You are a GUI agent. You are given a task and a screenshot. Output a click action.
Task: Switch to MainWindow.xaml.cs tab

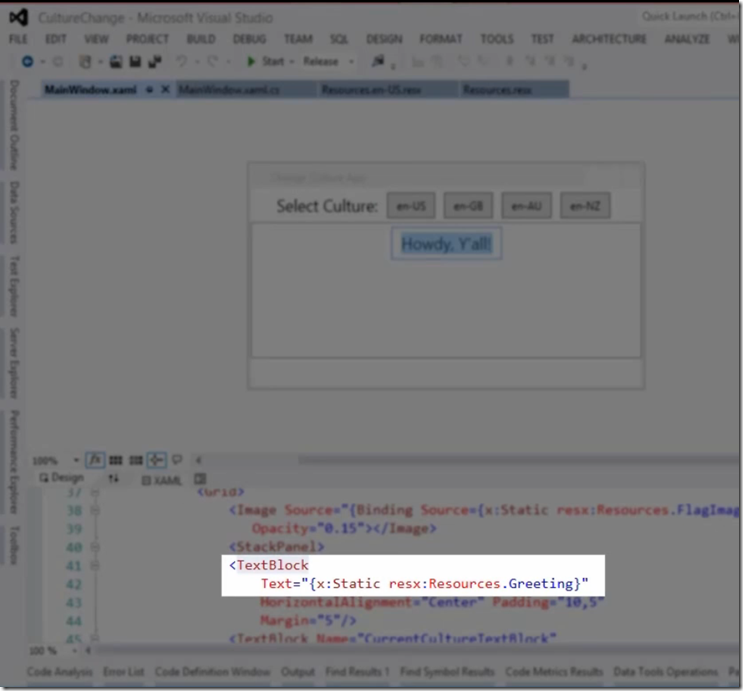click(x=246, y=90)
